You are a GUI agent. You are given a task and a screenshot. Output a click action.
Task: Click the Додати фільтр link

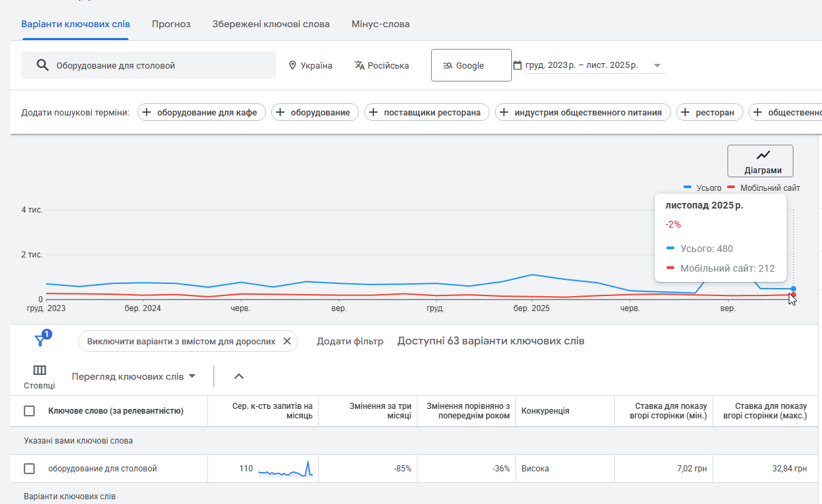pyautogui.click(x=349, y=341)
